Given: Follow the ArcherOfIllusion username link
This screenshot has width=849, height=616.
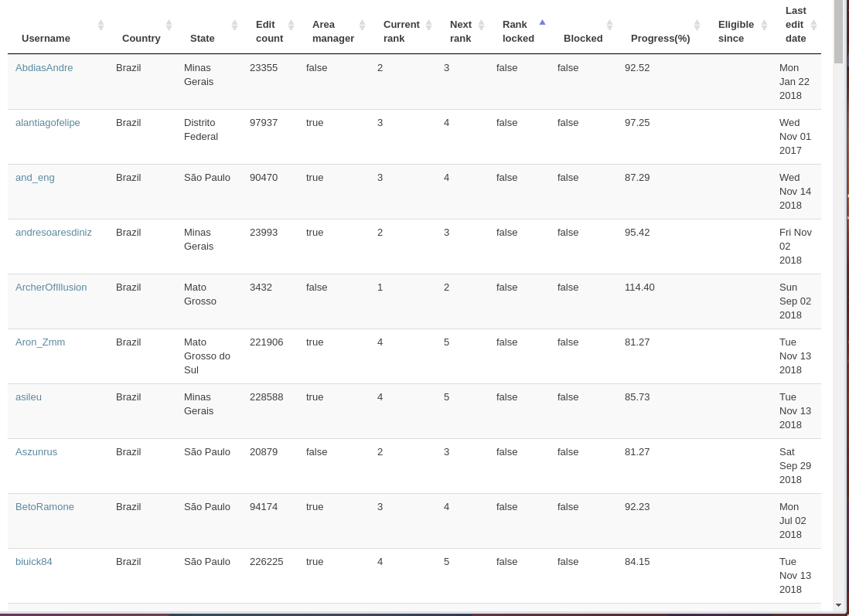Looking at the screenshot, I should pyautogui.click(x=51, y=288).
